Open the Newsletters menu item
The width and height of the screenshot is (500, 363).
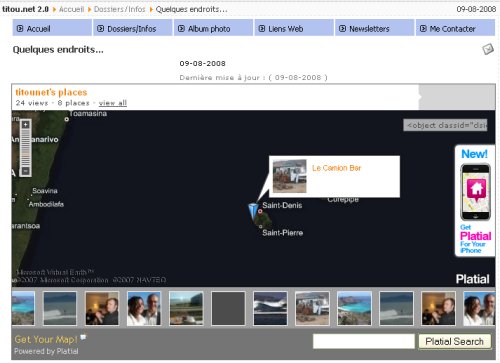(375, 28)
